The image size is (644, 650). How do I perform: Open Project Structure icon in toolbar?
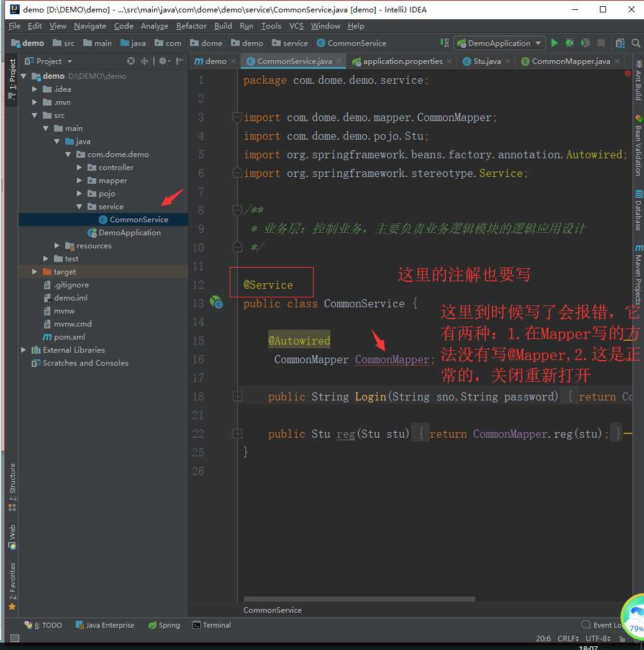(x=620, y=43)
